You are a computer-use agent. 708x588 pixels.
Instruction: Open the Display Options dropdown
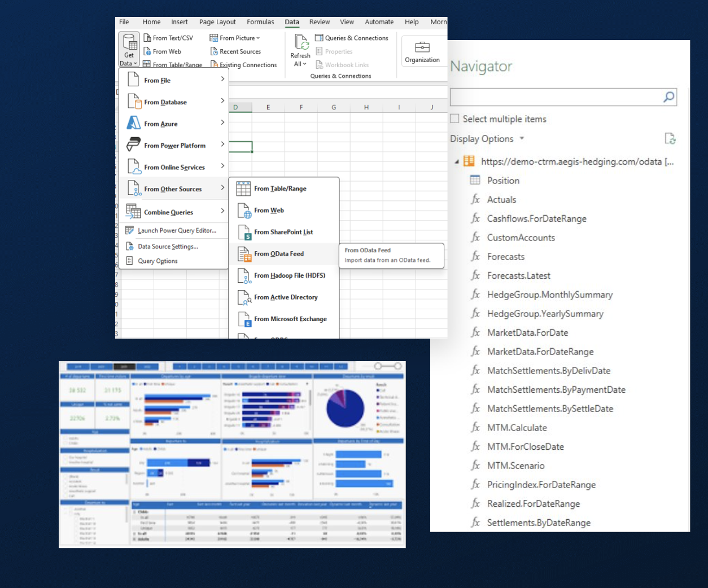487,139
